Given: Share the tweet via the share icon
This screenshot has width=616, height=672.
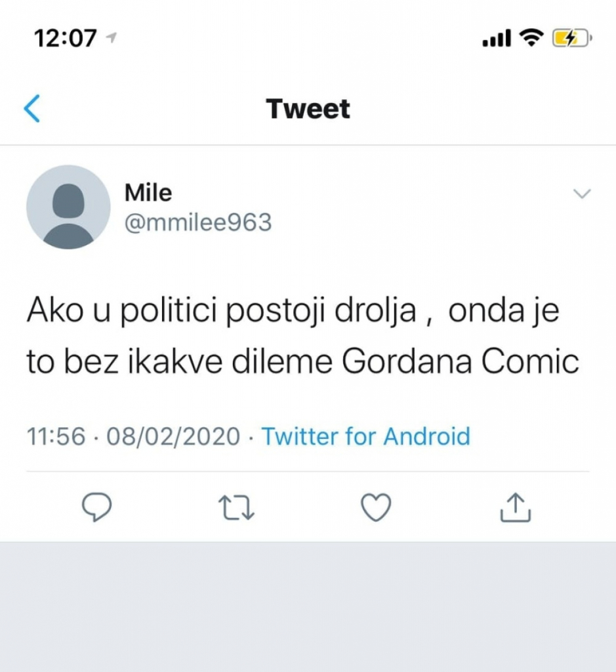Looking at the screenshot, I should point(515,507).
